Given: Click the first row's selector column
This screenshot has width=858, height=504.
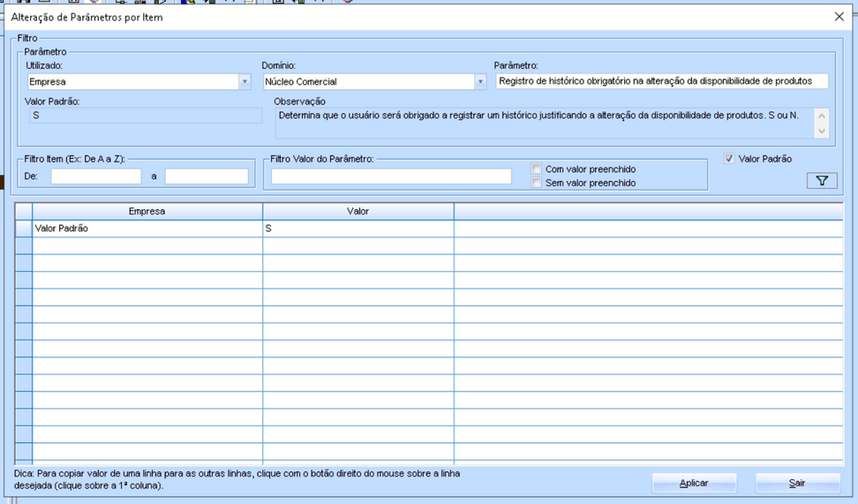Looking at the screenshot, I should point(24,229).
